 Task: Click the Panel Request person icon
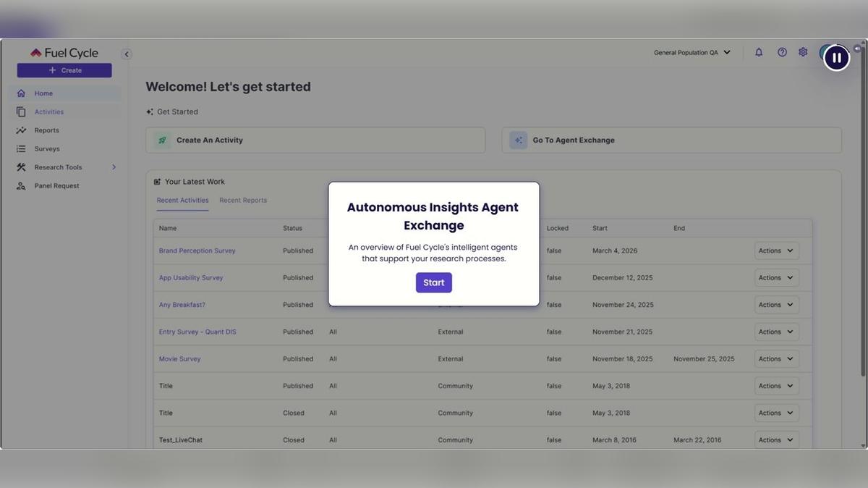(x=21, y=185)
